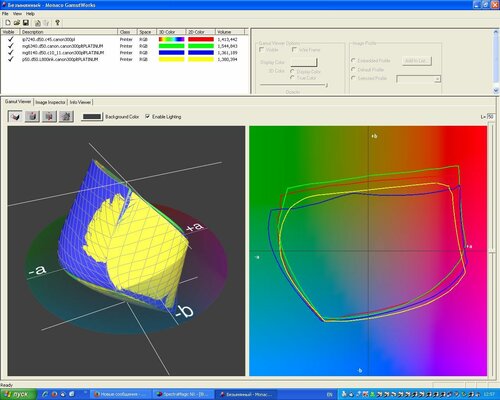This screenshot has height=400, width=500.
Task: Click the rainbow 3D color swatch of ip7240 profile
Action: (x=171, y=39)
